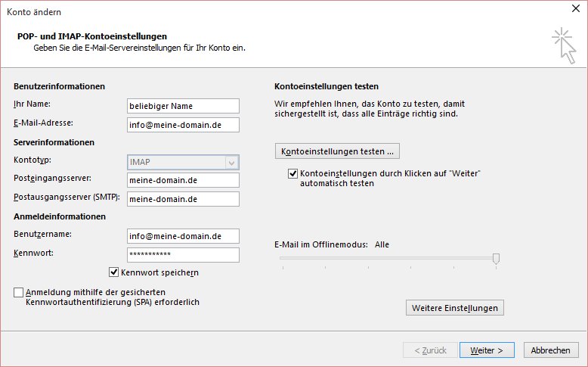
Task: Click the Posteingangsserver field
Action: coord(183,180)
